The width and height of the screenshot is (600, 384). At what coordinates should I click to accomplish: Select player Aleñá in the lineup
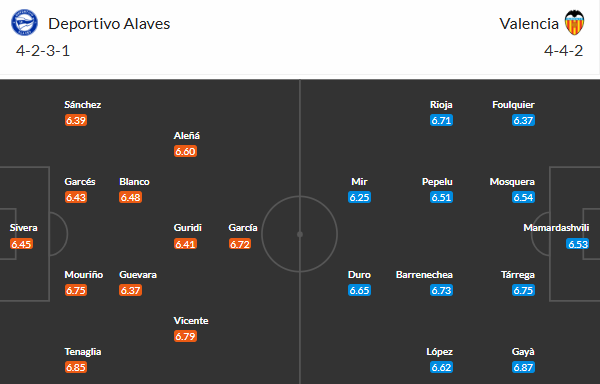(187, 135)
